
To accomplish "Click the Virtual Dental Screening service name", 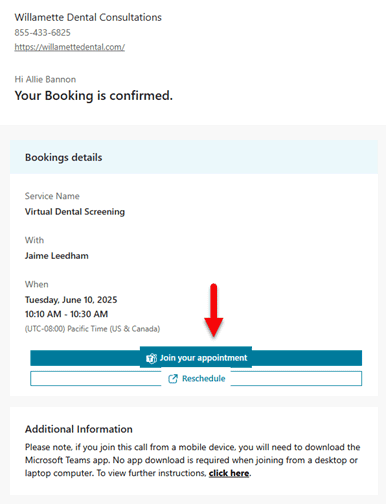I will point(75,212).
